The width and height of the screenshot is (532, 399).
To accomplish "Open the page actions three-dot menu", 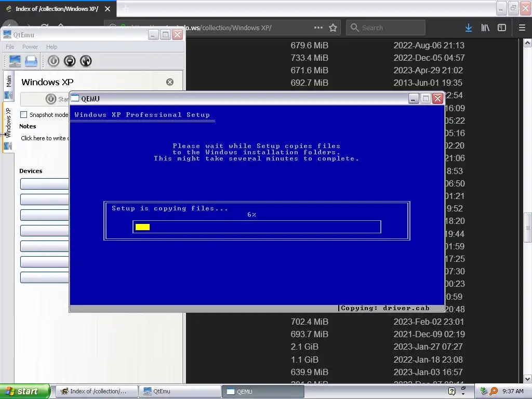I will point(318,28).
